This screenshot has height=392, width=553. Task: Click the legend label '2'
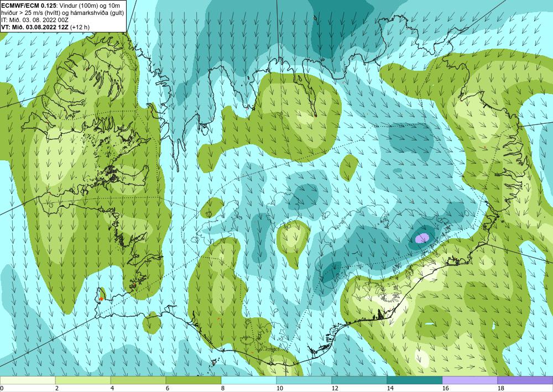(57, 389)
